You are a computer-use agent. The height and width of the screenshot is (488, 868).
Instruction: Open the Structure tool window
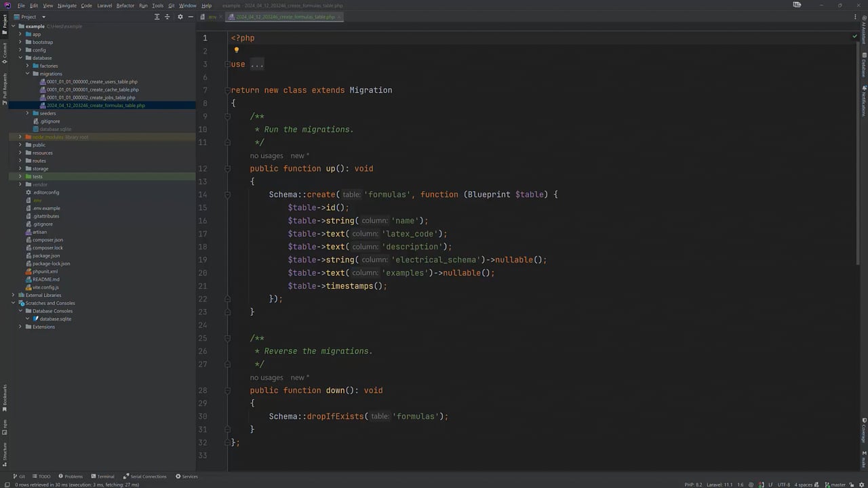tap(4, 453)
